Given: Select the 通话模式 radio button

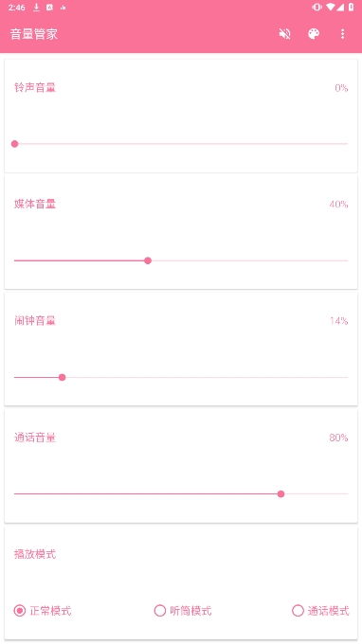Looking at the screenshot, I should click(x=298, y=611).
